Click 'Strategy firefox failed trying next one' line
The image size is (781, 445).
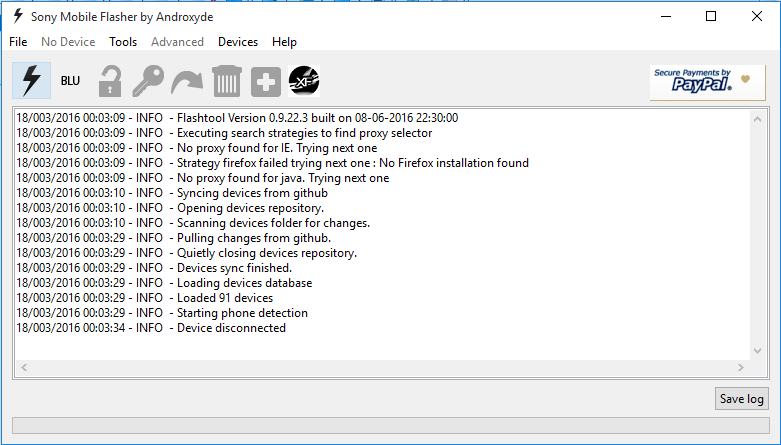click(272, 162)
